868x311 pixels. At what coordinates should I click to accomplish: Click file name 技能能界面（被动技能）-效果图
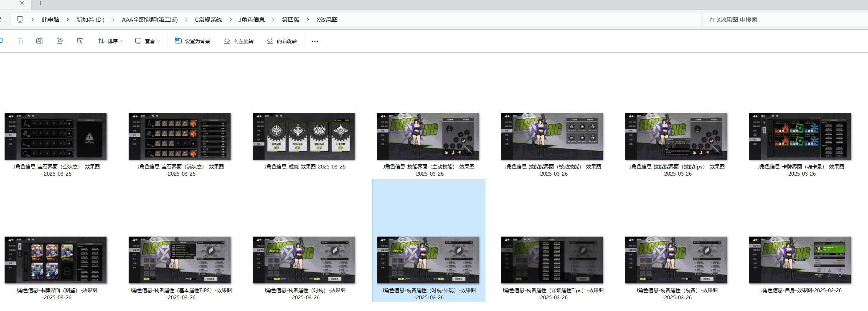tap(553, 170)
